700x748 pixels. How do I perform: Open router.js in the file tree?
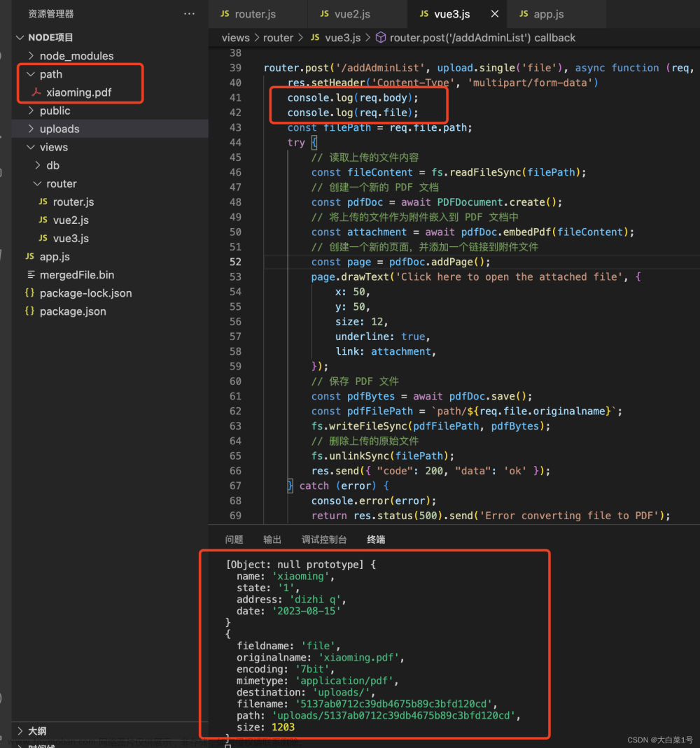pos(73,202)
